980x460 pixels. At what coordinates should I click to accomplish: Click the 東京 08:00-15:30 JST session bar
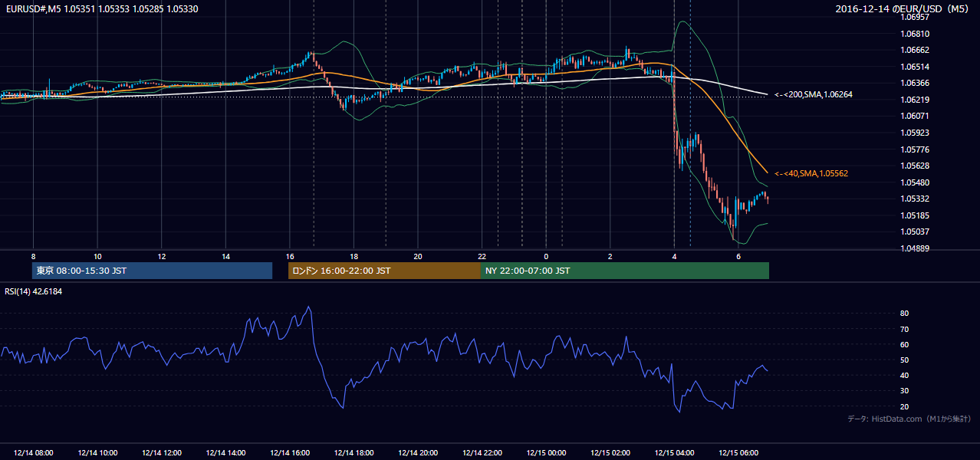[152, 271]
